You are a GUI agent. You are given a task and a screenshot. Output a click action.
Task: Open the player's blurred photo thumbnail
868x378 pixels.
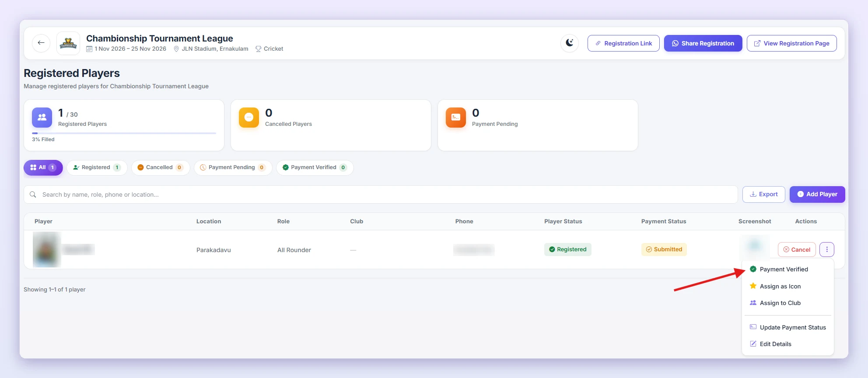click(x=46, y=250)
